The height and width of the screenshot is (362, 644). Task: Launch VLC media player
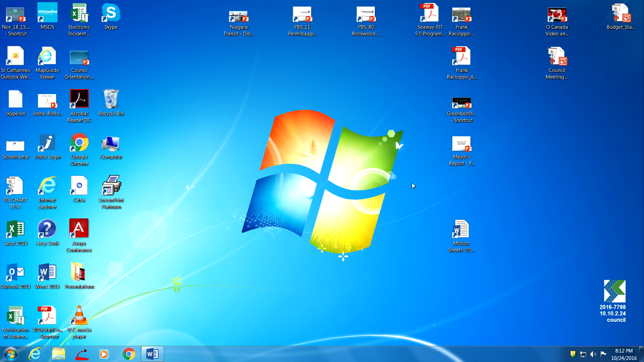[x=79, y=323]
